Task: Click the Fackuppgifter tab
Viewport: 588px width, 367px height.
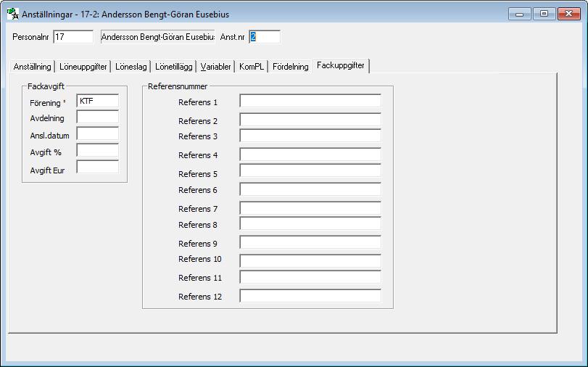Action: click(341, 66)
